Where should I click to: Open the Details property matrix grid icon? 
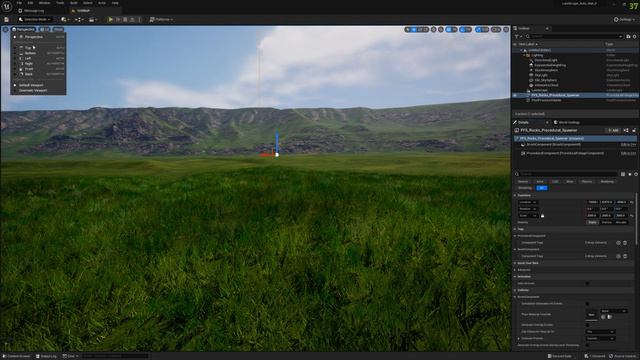[623, 174]
